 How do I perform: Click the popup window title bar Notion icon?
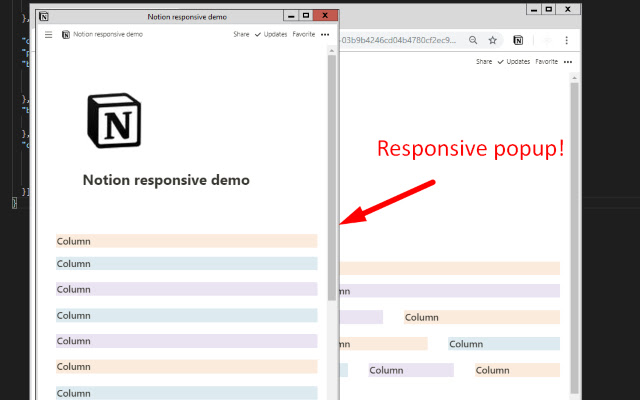(44, 16)
